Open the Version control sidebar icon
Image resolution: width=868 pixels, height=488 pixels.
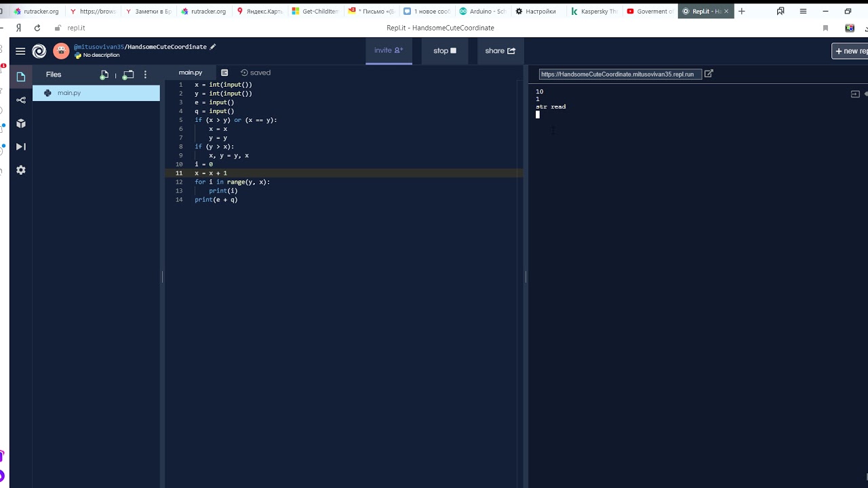[21, 100]
